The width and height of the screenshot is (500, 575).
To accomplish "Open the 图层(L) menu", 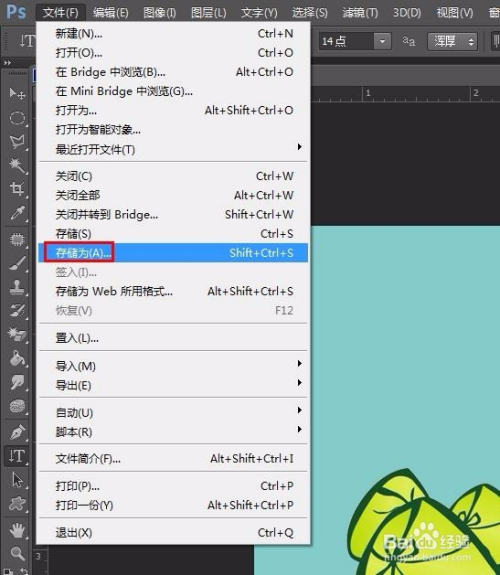I will coord(209,13).
